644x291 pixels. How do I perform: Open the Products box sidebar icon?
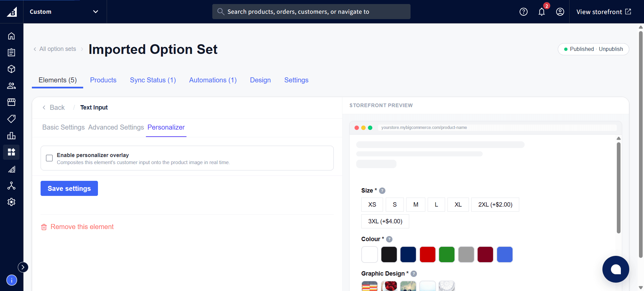pos(11,69)
